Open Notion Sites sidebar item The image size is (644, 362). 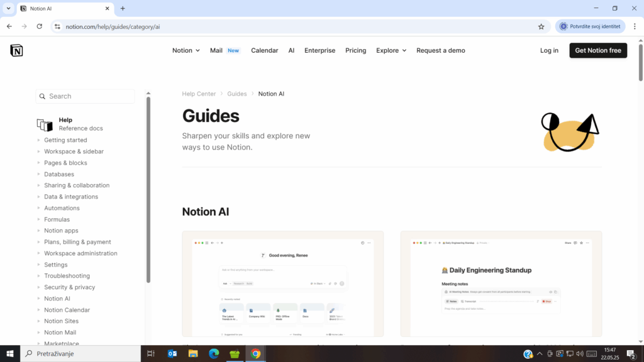point(61,321)
